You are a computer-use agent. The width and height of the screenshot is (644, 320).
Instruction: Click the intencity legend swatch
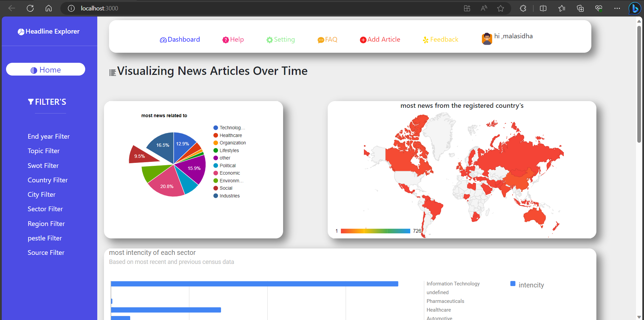(x=513, y=284)
